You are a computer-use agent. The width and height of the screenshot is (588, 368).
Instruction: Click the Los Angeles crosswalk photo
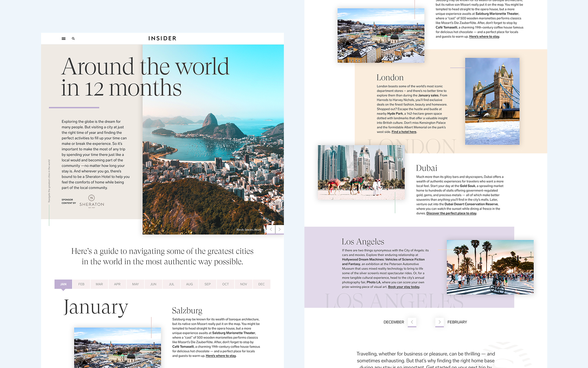pos(490,267)
